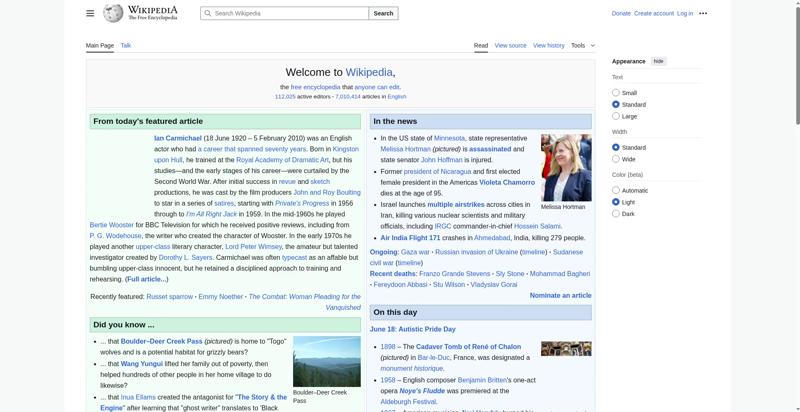Open the Read tab
Image resolution: width=800 pixels, height=412 pixels.
481,45
